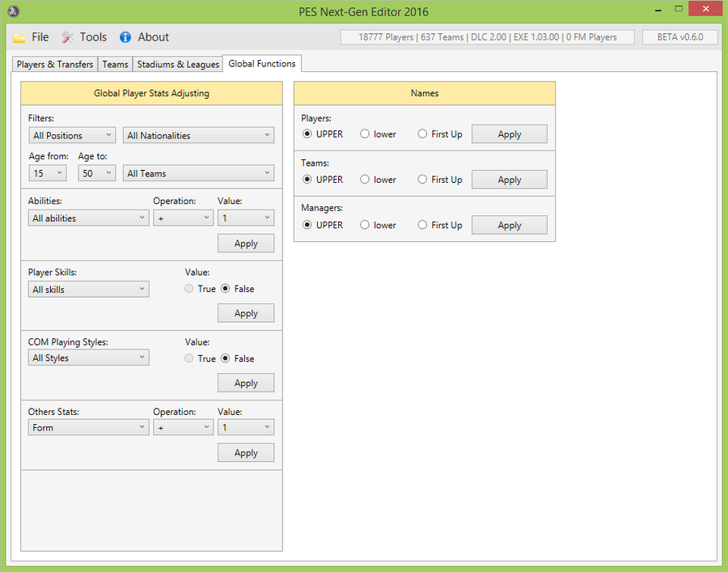
Task: Open the File menu
Action: click(x=40, y=37)
